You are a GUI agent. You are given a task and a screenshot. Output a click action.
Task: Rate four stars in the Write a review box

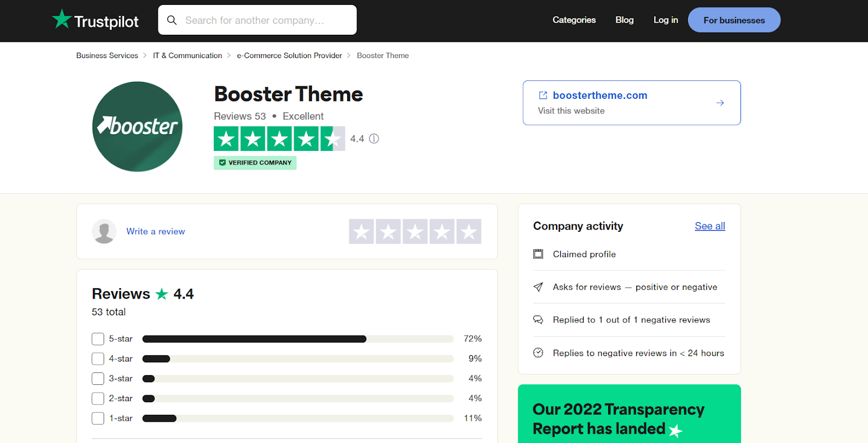pos(442,231)
